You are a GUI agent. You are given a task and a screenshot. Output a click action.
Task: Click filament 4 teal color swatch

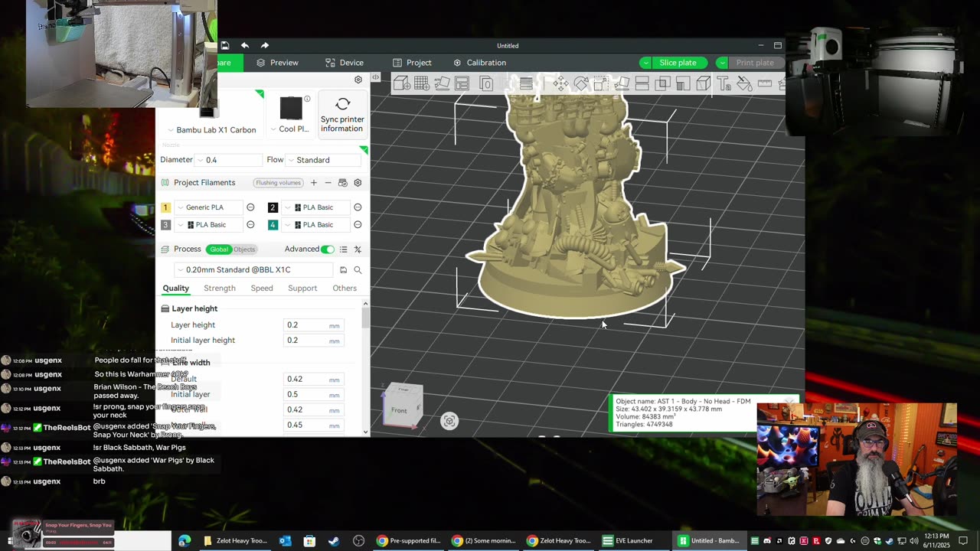pos(273,225)
